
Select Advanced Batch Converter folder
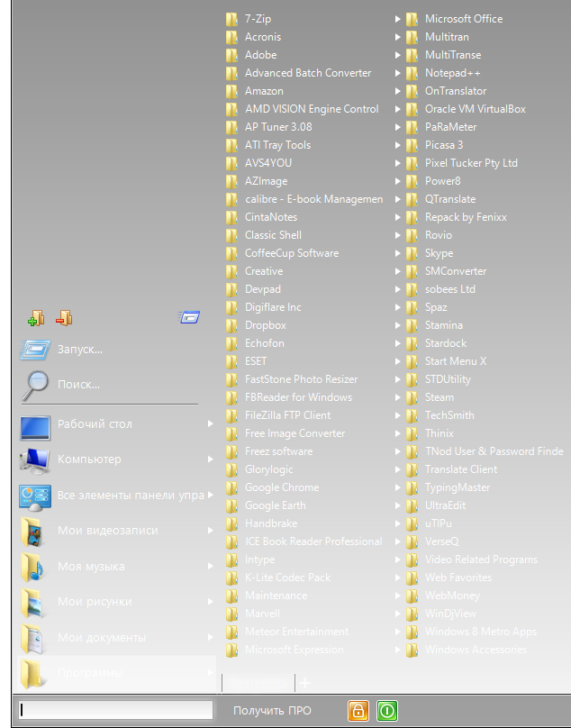[x=308, y=73]
